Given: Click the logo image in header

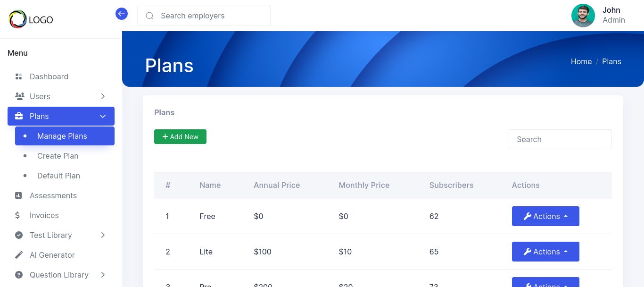Looking at the screenshot, I should click(31, 19).
